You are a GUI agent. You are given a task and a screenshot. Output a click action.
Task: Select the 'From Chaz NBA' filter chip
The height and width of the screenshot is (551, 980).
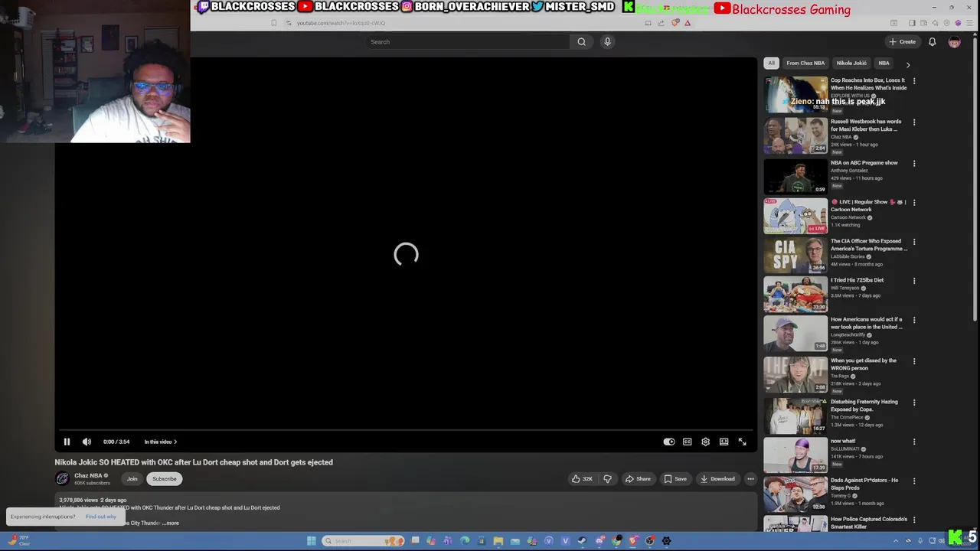(x=805, y=63)
